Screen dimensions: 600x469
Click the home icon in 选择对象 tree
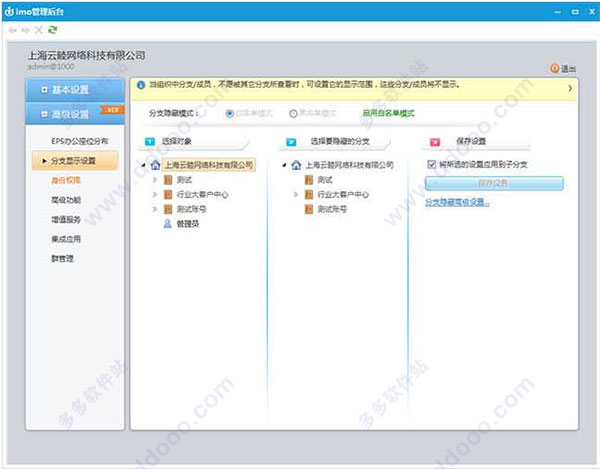pyautogui.click(x=155, y=165)
